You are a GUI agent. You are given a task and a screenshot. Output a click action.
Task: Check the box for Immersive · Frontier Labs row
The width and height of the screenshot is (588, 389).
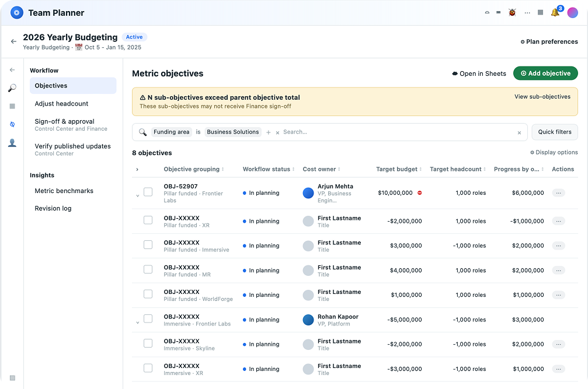pyautogui.click(x=148, y=318)
